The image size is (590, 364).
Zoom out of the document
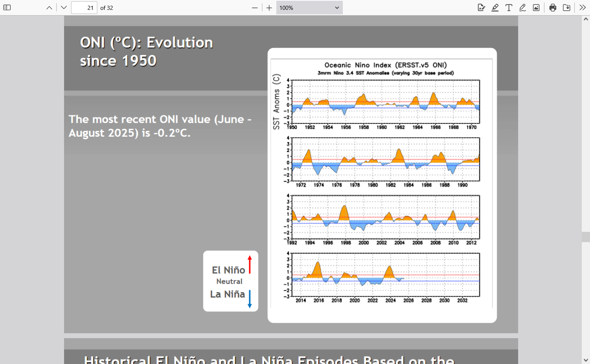click(x=255, y=8)
